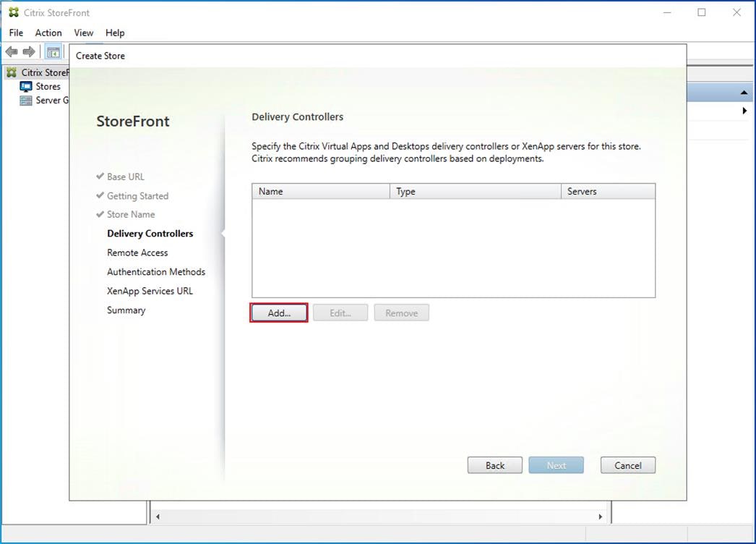Viewport: 756px width, 544px height.
Task: Click the back arrow toolbar icon
Action: pos(12,51)
